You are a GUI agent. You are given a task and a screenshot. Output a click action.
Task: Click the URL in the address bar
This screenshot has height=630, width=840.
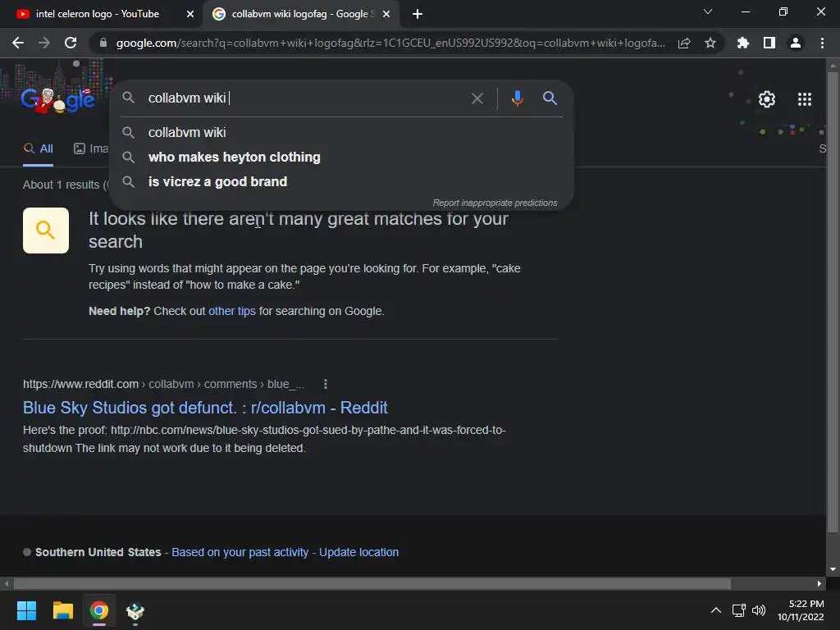(390, 43)
